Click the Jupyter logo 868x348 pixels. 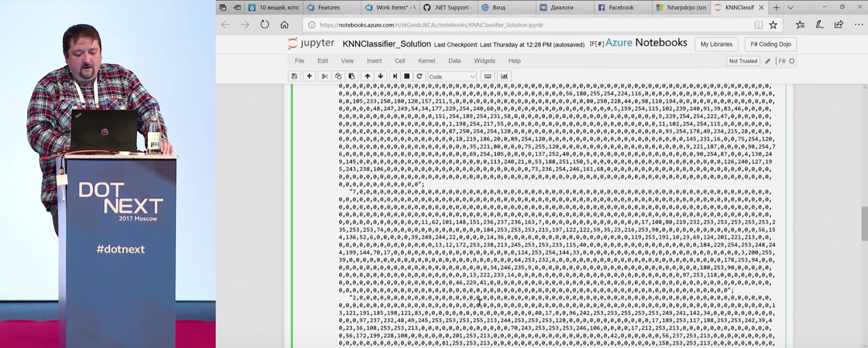tap(311, 43)
